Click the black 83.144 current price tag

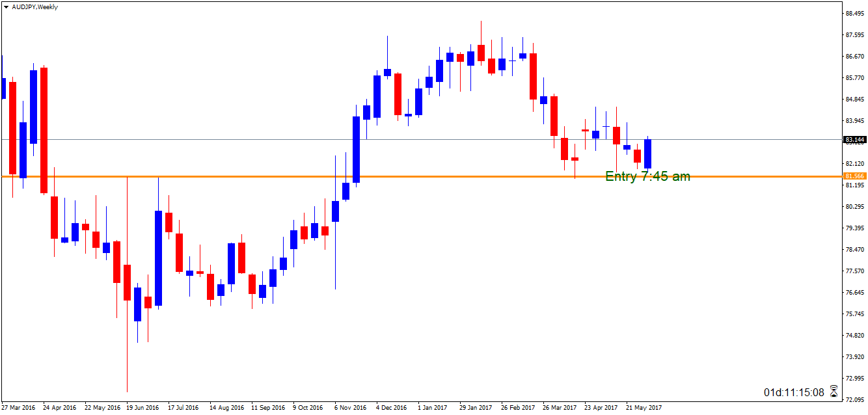[854, 139]
